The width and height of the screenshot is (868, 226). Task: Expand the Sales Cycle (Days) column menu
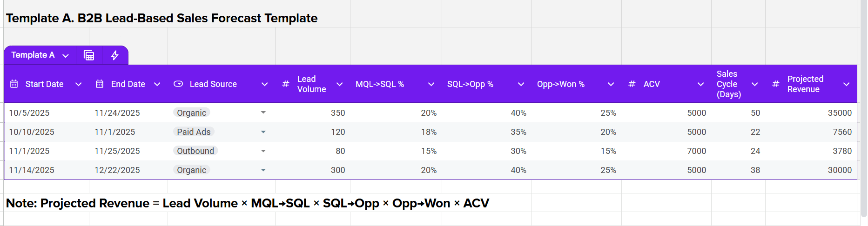pos(755,84)
